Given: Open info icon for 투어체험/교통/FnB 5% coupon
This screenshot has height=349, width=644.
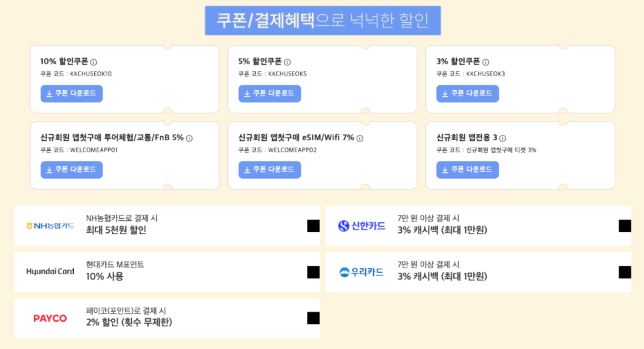Looking at the screenshot, I should point(189,139).
